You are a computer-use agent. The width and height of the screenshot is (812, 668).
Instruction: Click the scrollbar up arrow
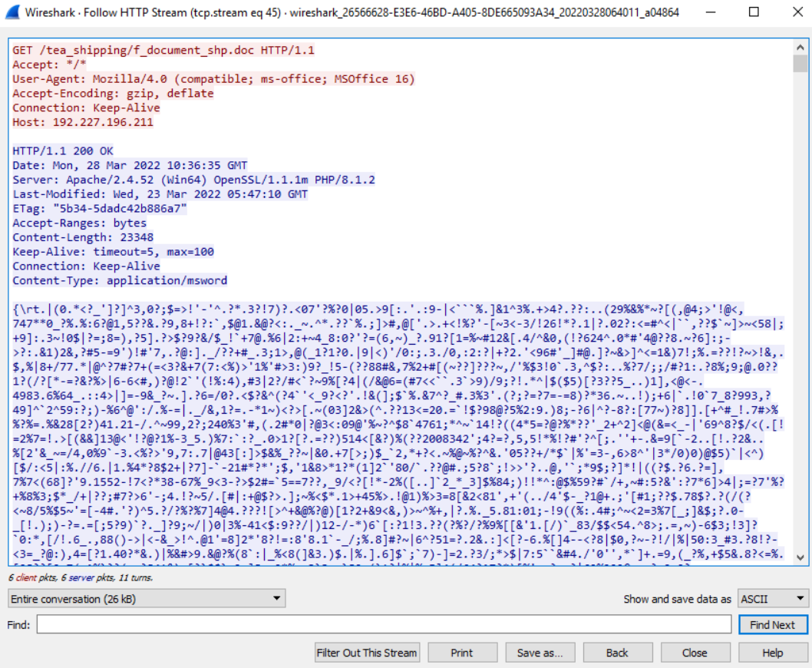[x=800, y=47]
